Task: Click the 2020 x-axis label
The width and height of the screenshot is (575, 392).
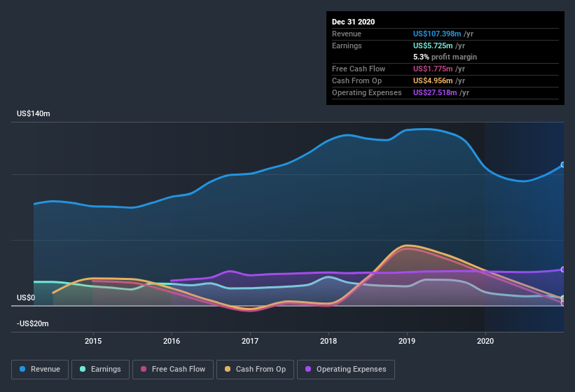Action: point(485,341)
